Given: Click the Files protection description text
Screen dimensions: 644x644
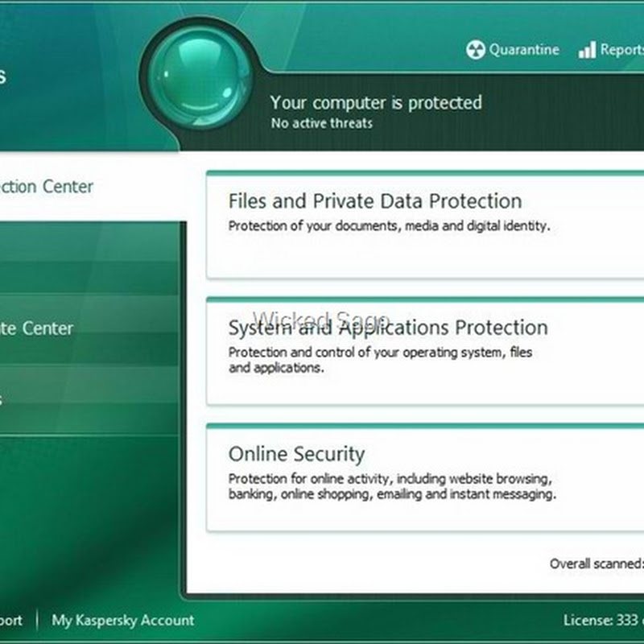Looking at the screenshot, I should (x=389, y=226).
